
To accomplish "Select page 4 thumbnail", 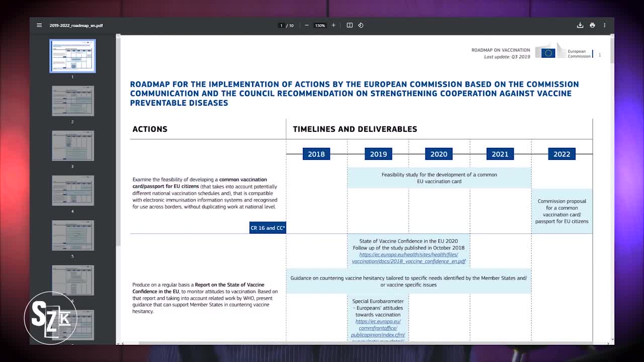I will [x=72, y=191].
